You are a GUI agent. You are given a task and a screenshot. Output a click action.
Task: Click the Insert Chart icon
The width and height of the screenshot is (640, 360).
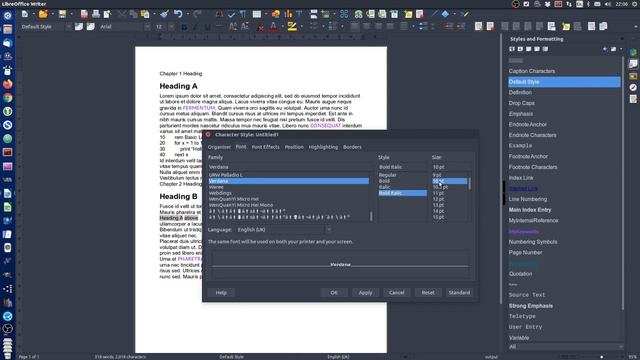click(x=288, y=14)
